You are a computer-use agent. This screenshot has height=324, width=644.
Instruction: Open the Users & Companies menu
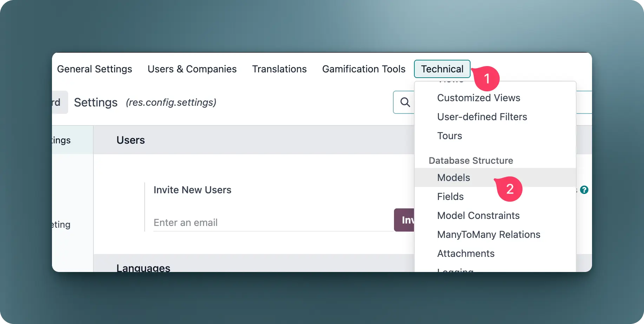tap(192, 69)
